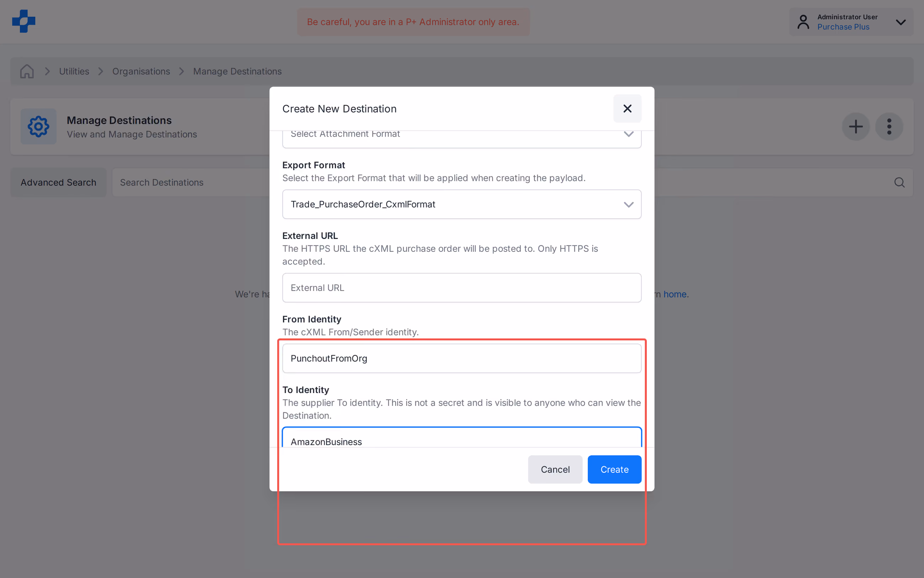The image size is (924, 578).
Task: Click the Advanced Search button
Action: [x=58, y=182]
